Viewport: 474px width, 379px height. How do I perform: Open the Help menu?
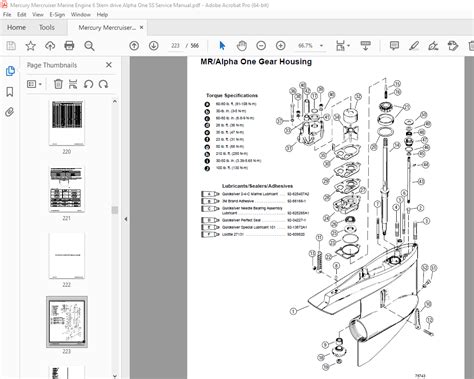[102, 15]
